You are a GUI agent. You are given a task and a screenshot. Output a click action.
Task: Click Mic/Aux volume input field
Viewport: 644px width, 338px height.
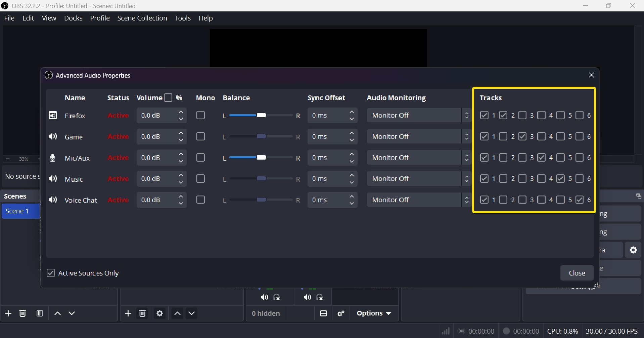tap(162, 158)
